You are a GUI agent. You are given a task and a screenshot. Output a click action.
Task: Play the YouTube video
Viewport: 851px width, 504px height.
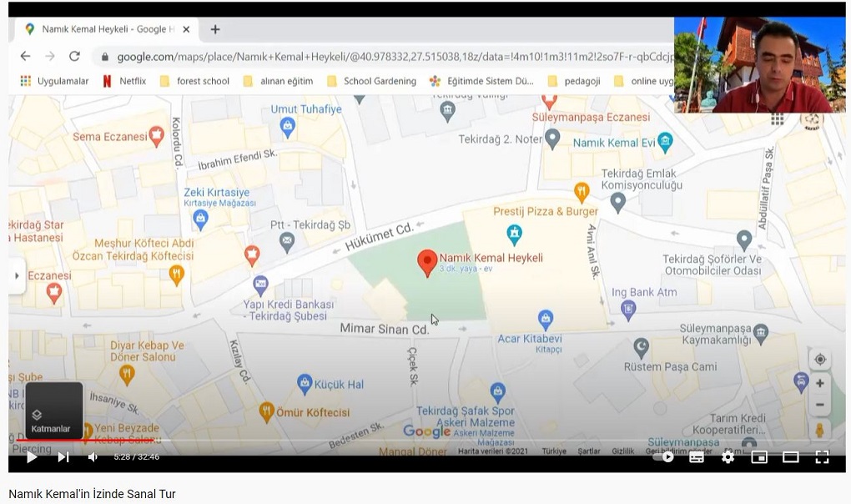point(32,456)
